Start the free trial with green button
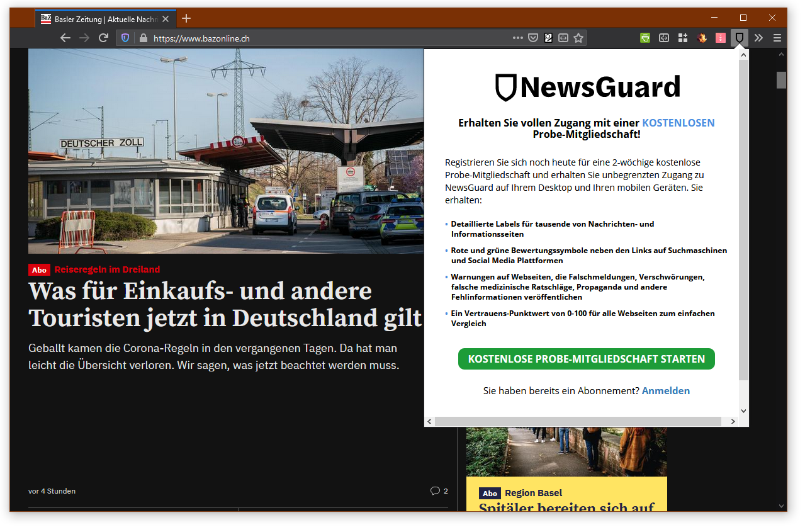The width and height of the screenshot is (805, 532). click(x=586, y=359)
